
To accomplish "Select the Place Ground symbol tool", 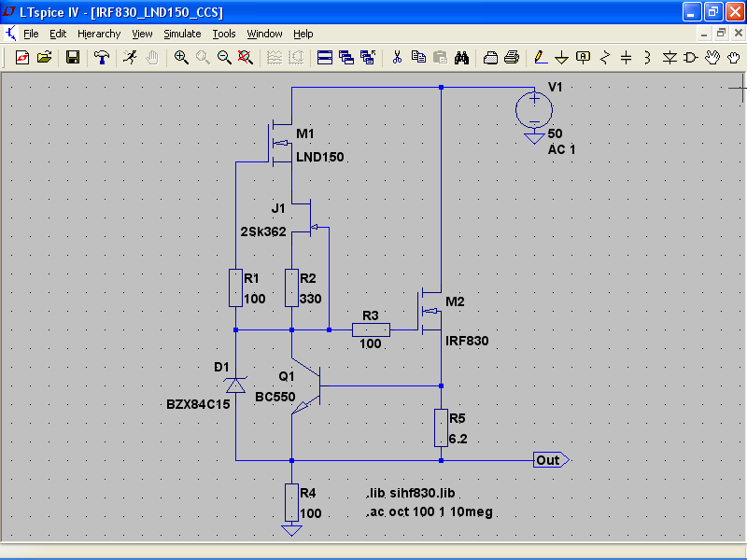I will [x=562, y=58].
